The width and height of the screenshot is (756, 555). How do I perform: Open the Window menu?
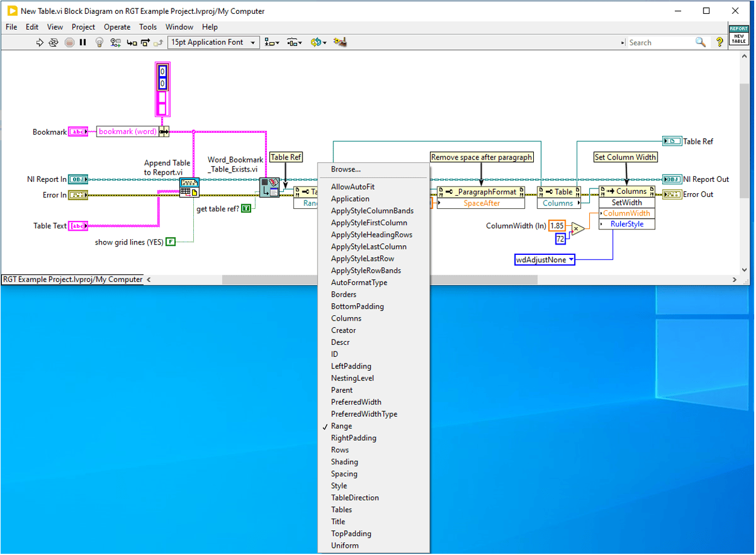[x=179, y=27]
